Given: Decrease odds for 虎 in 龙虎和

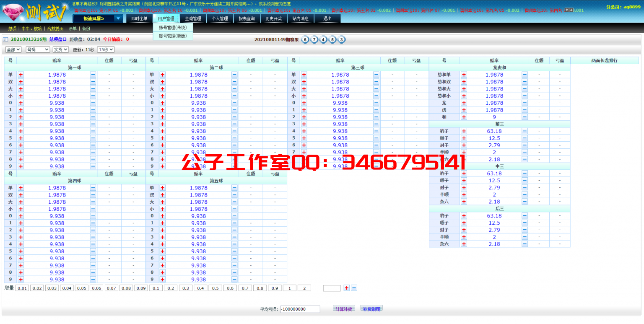Looking at the screenshot, I should coord(525,110).
